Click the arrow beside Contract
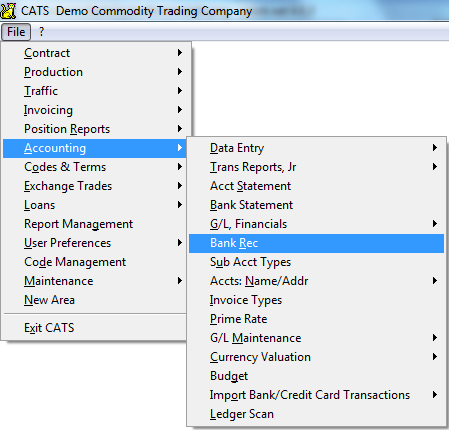Image resolution: width=449 pixels, height=430 pixels. (x=180, y=53)
